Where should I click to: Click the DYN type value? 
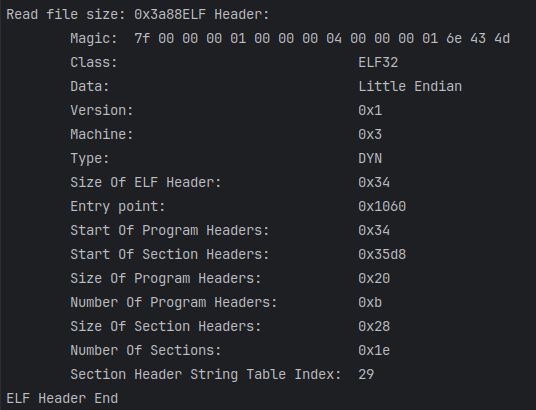(x=370, y=158)
